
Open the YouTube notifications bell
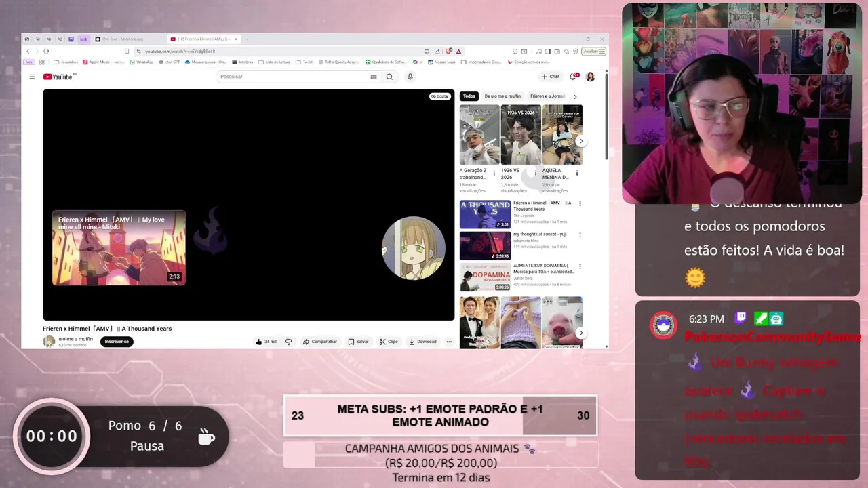point(574,77)
